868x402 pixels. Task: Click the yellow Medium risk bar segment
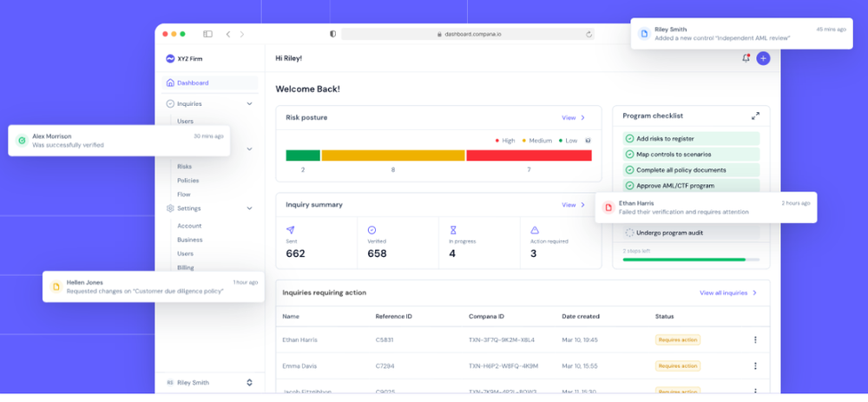[x=393, y=155]
